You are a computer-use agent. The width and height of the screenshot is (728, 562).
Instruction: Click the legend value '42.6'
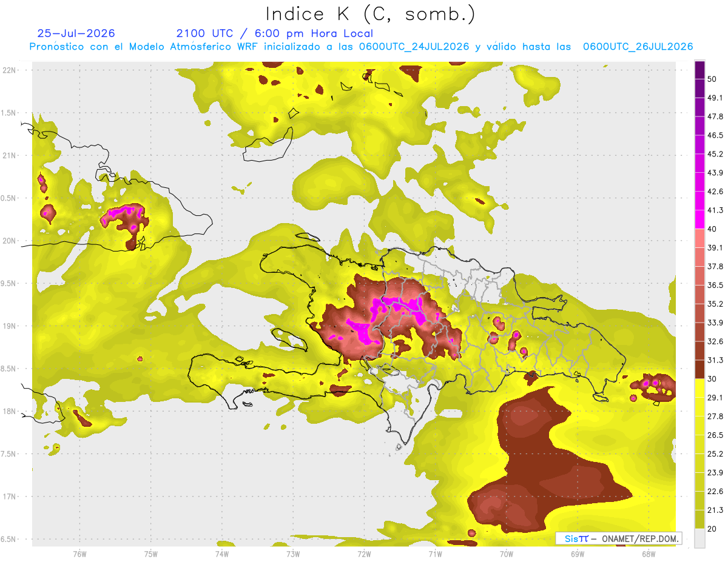click(x=715, y=192)
